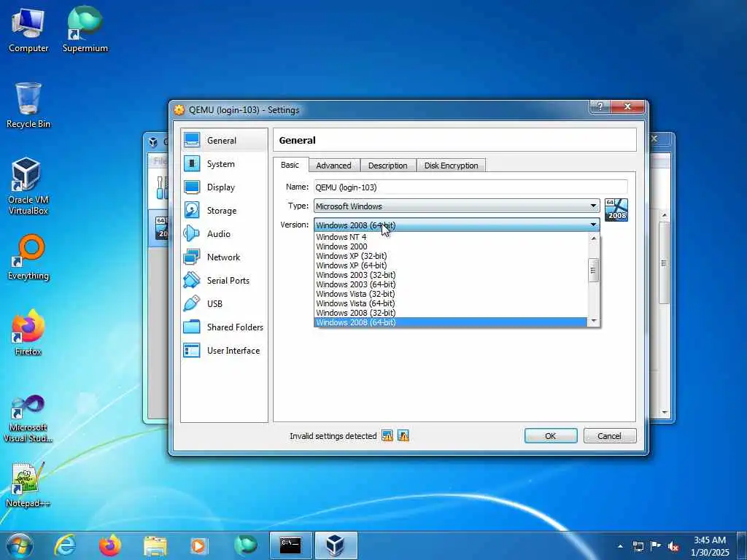Select the Firefox desktop shortcut
The image size is (747, 560).
coord(28,332)
